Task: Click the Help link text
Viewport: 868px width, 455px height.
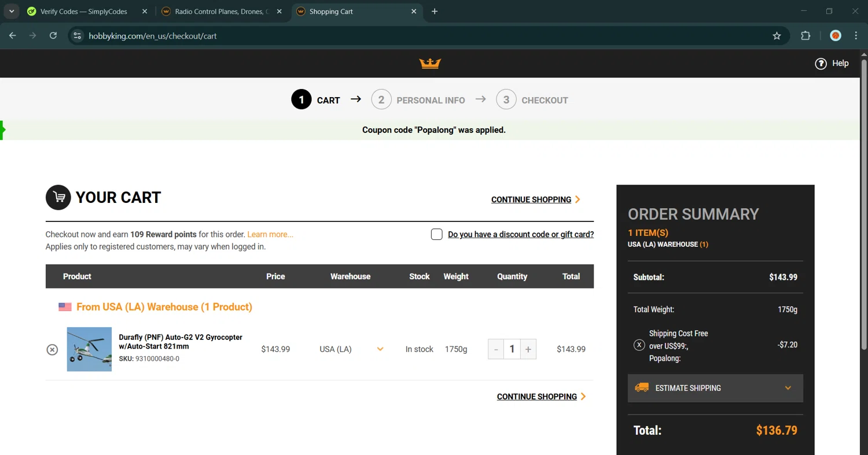Action: pos(840,63)
